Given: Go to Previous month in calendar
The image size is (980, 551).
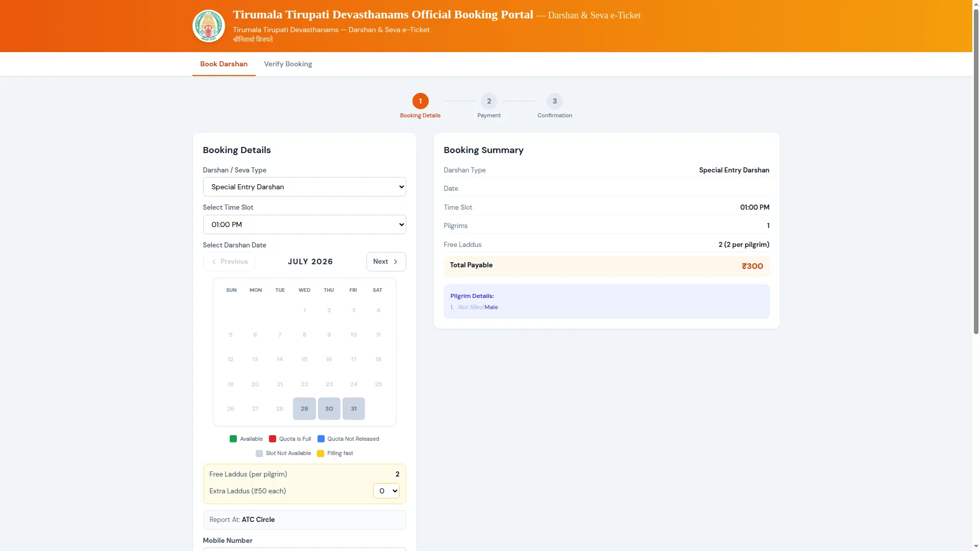Looking at the screenshot, I should point(229,262).
